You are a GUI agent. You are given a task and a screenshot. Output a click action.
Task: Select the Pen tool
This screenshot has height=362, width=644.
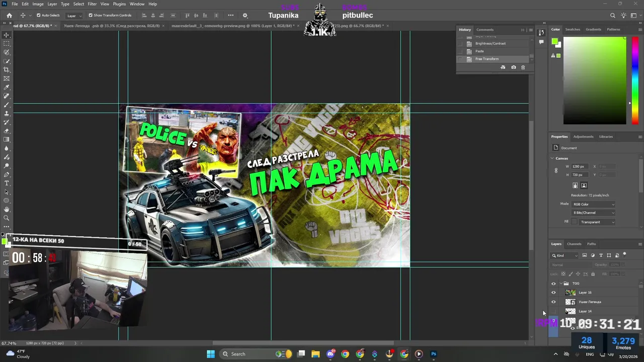7,174
